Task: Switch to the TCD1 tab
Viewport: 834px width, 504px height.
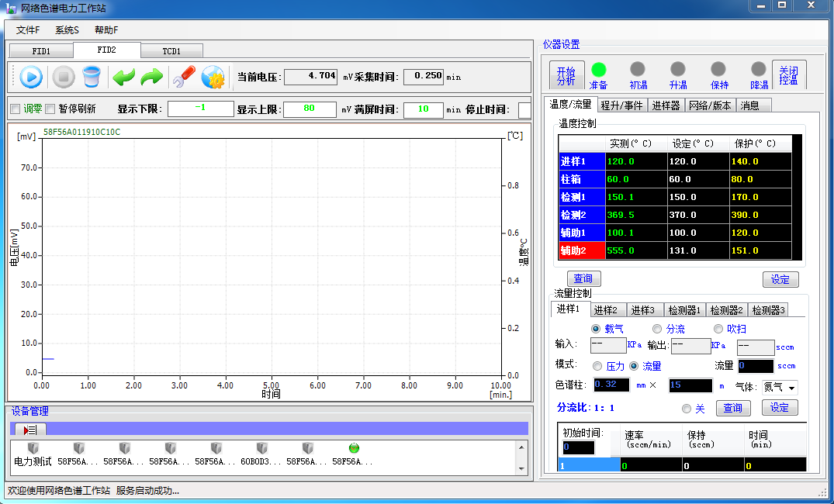Action: (x=171, y=51)
